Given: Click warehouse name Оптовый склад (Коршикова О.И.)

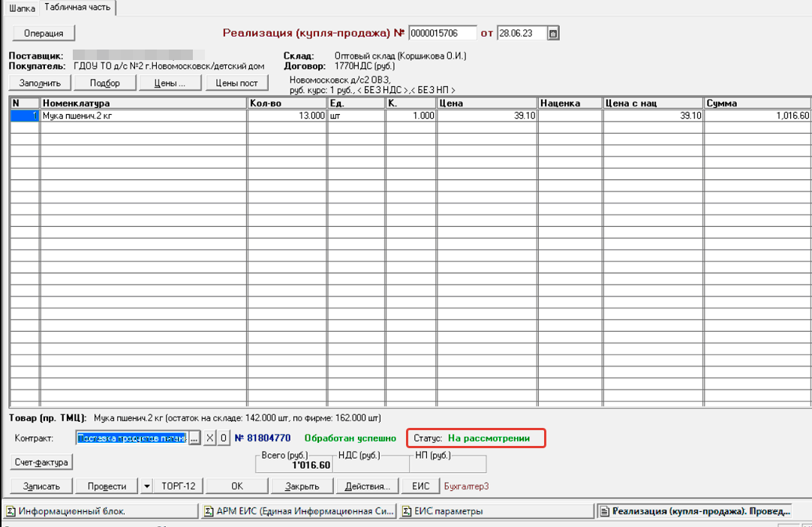Looking at the screenshot, I should [x=400, y=56].
